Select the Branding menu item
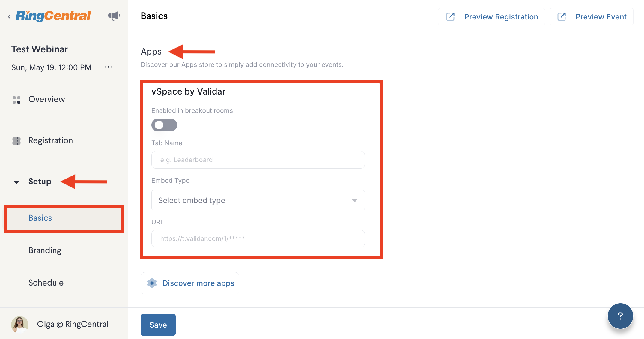Screen dimensions: 644x339 click(45, 250)
